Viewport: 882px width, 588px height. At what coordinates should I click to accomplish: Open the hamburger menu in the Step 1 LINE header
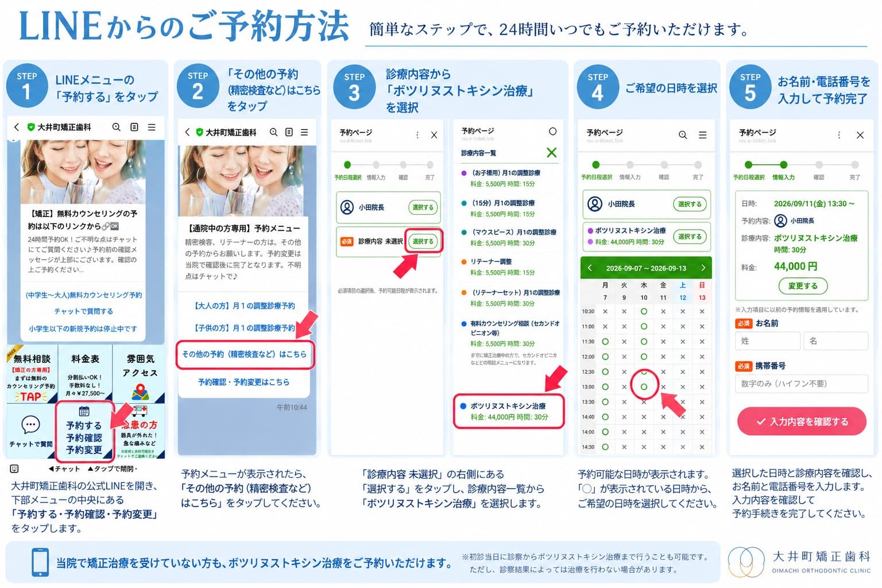152,127
